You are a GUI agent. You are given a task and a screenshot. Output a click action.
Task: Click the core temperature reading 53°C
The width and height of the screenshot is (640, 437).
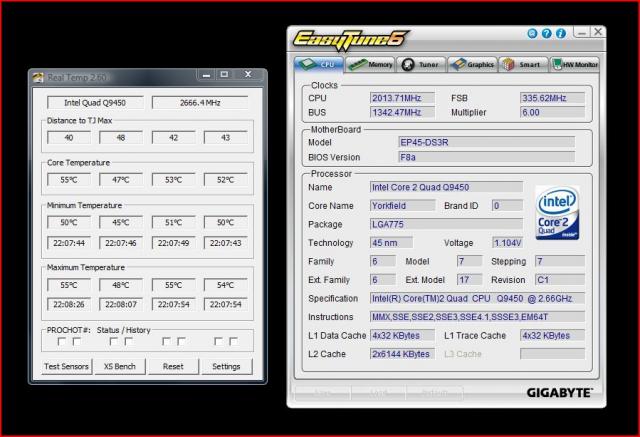[173, 180]
